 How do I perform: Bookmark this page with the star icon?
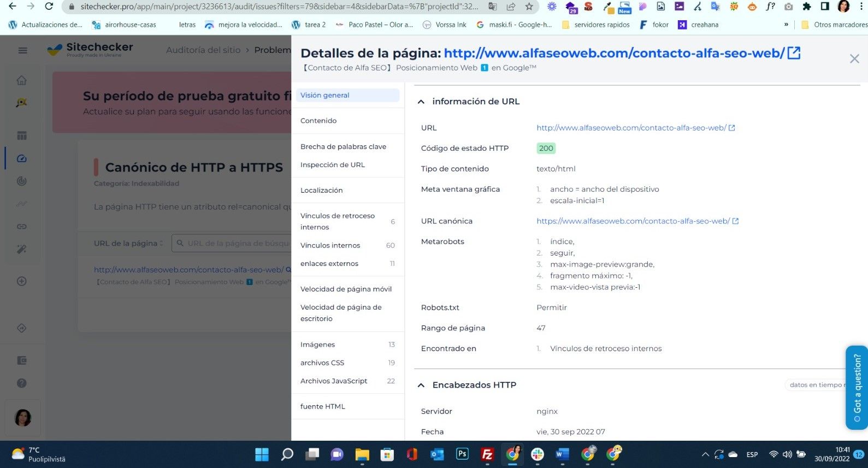pyautogui.click(x=529, y=7)
